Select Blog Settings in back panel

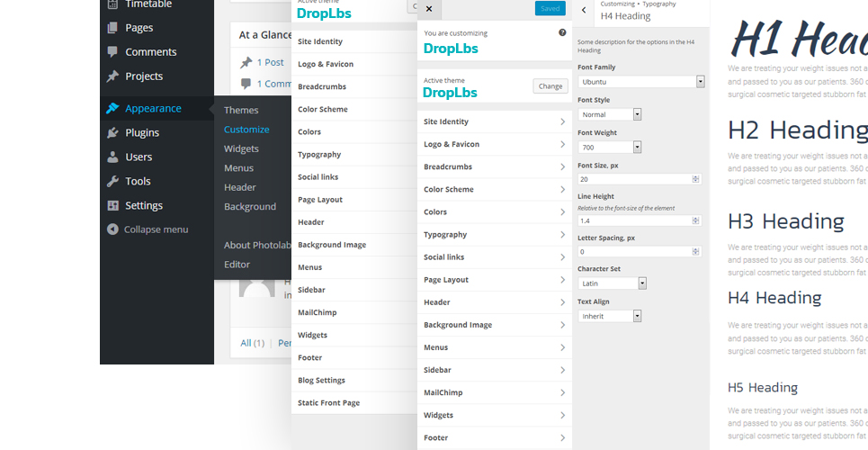coord(354,380)
